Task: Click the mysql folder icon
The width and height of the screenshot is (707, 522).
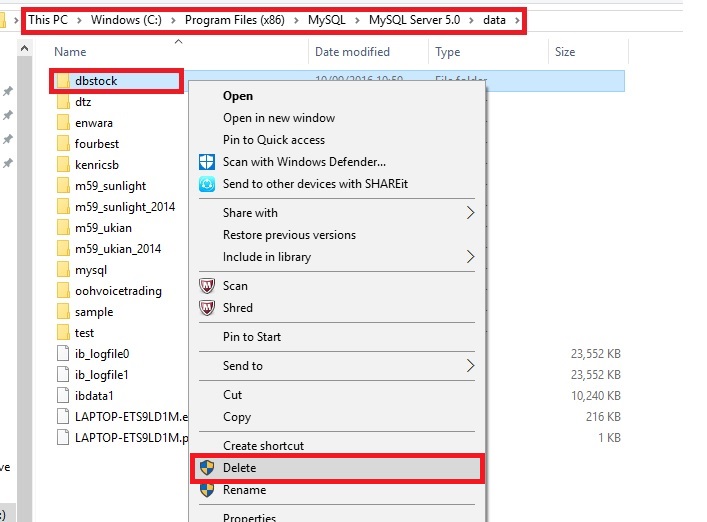Action: click(x=63, y=270)
